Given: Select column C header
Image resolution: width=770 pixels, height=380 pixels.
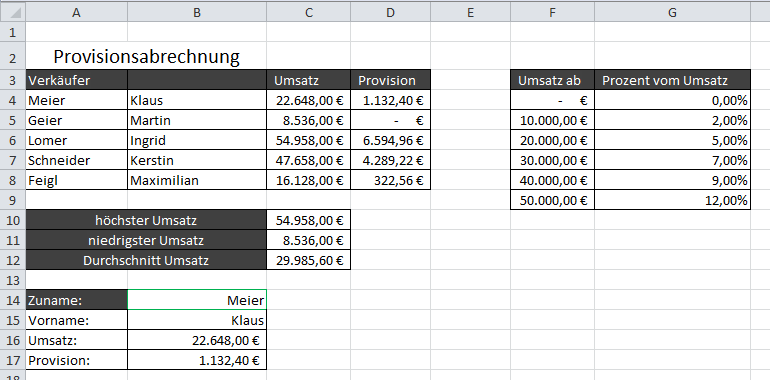Looking at the screenshot, I should point(308,13).
